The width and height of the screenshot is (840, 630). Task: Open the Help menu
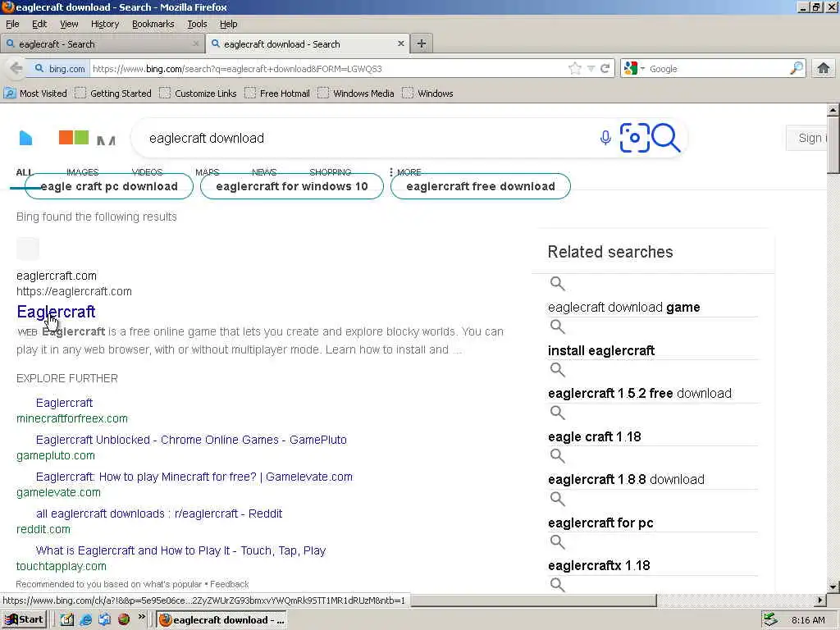pyautogui.click(x=228, y=24)
